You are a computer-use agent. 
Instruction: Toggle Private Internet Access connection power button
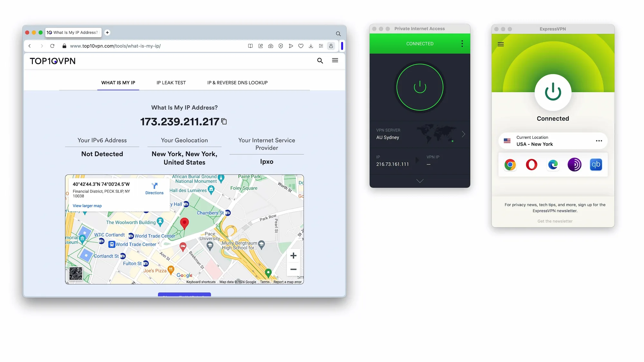pos(420,87)
